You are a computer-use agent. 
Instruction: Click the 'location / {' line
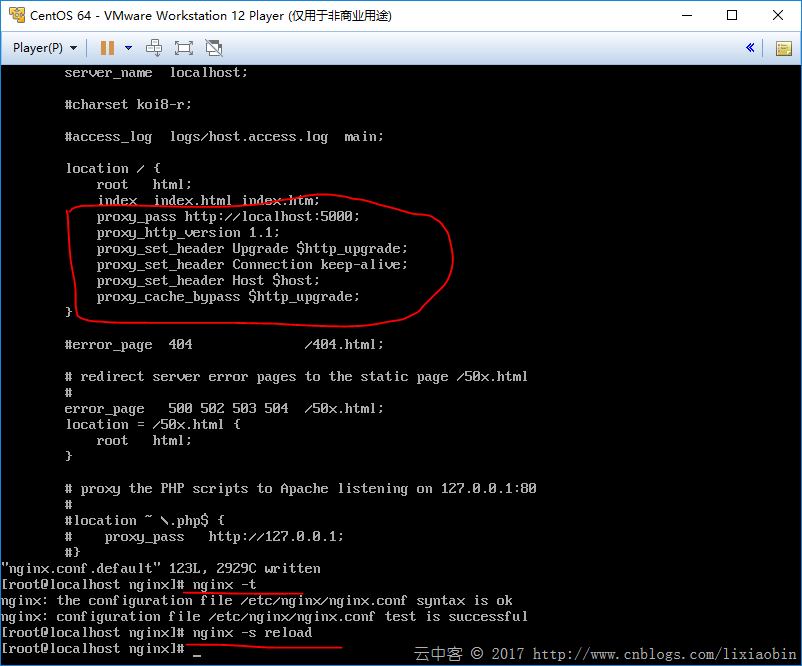pyautogui.click(x=113, y=168)
